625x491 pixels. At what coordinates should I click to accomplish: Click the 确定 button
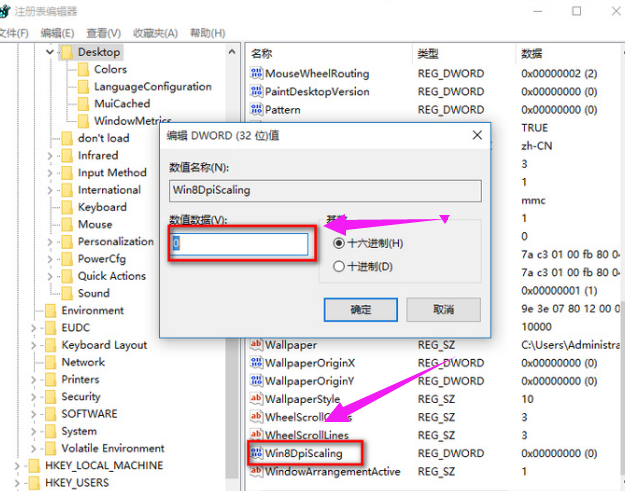(x=360, y=310)
